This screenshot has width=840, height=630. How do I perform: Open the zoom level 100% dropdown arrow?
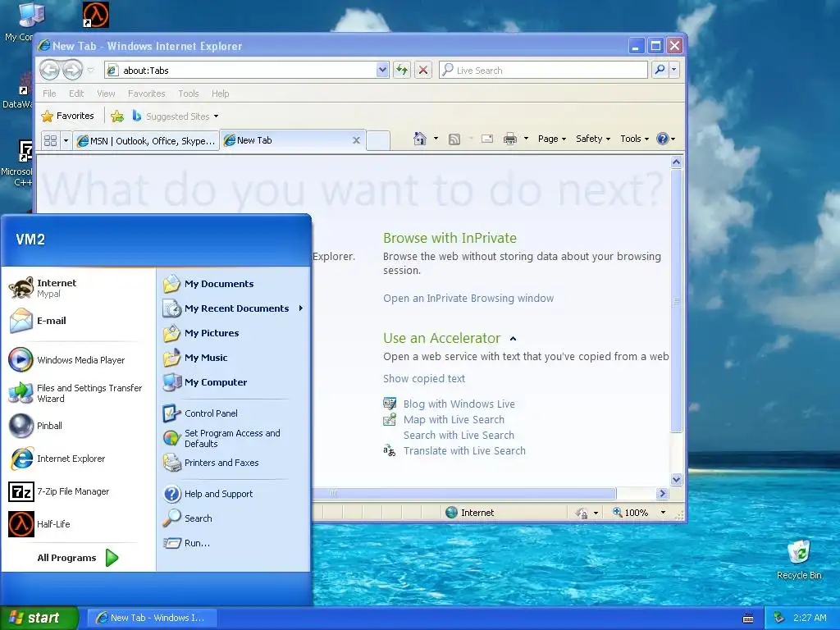click(663, 513)
